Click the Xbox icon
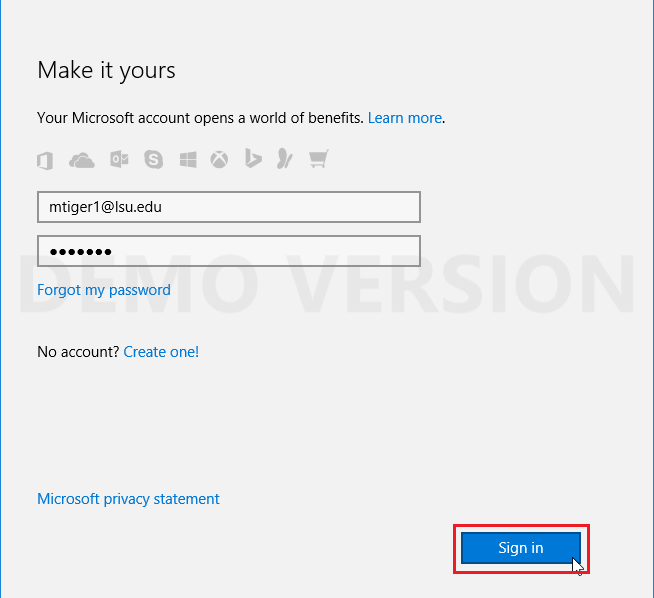Screen dimensions: 654x598 pos(219,160)
